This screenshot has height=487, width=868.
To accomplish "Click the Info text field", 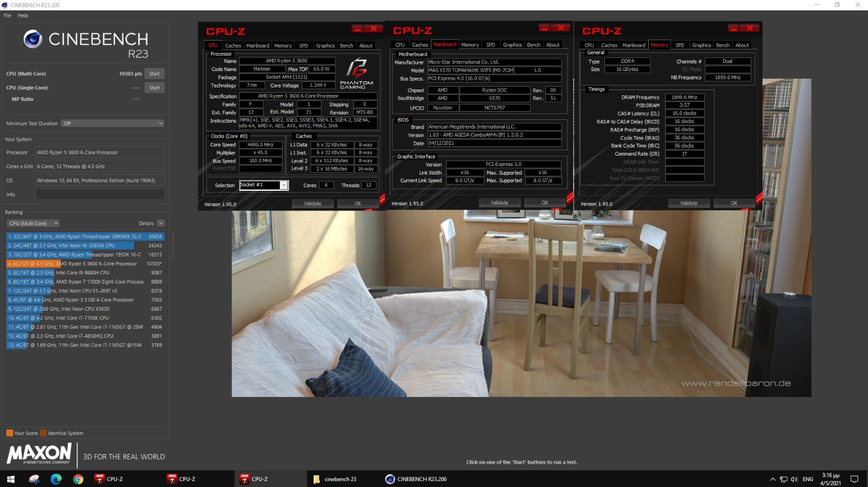I will (100, 194).
